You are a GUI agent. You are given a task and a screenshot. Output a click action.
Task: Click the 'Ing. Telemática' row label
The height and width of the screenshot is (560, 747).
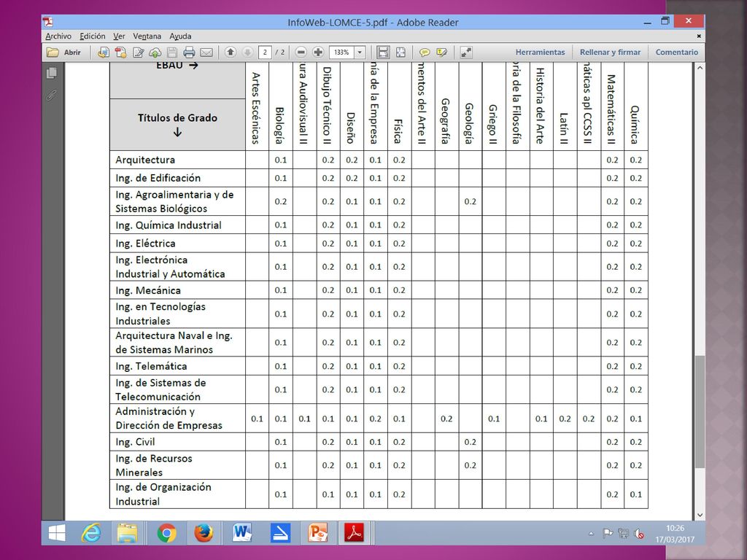[x=151, y=366]
